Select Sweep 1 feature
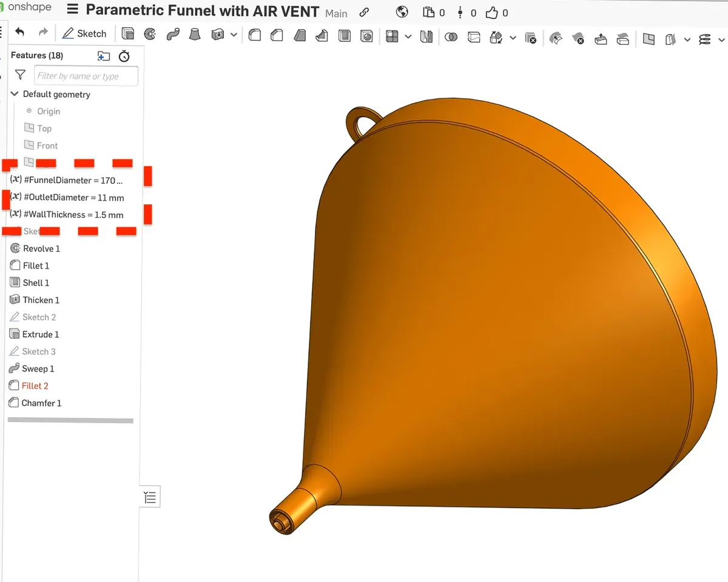Image resolution: width=728 pixels, height=582 pixels. (x=32, y=369)
